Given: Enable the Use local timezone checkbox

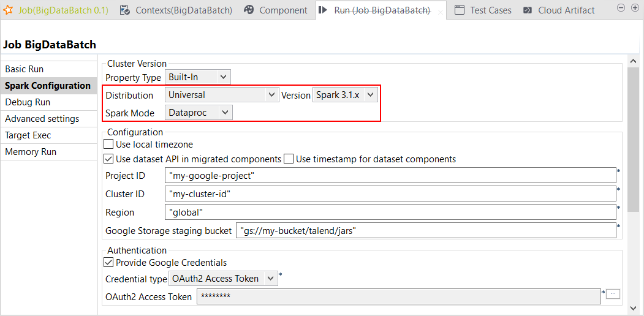Looking at the screenshot, I should 108,145.
